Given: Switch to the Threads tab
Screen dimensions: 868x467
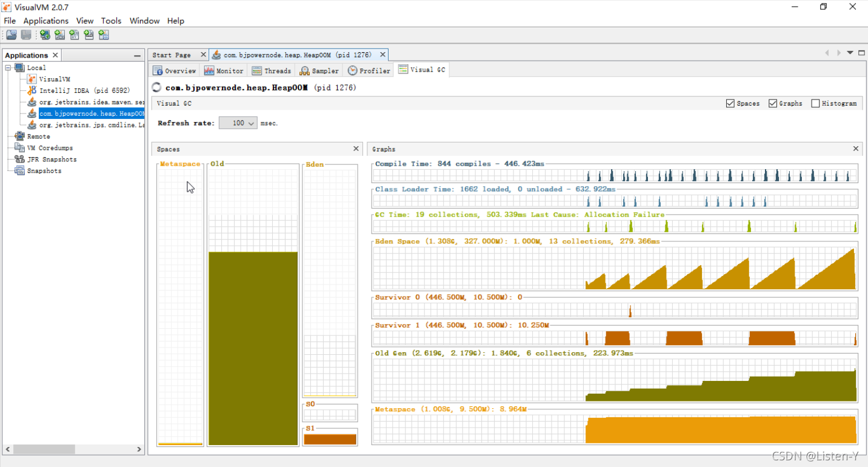Looking at the screenshot, I should coord(272,71).
